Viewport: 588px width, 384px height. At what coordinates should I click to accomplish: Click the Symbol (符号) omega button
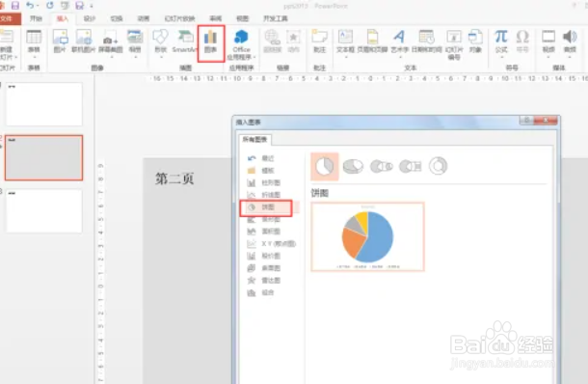tap(522, 41)
